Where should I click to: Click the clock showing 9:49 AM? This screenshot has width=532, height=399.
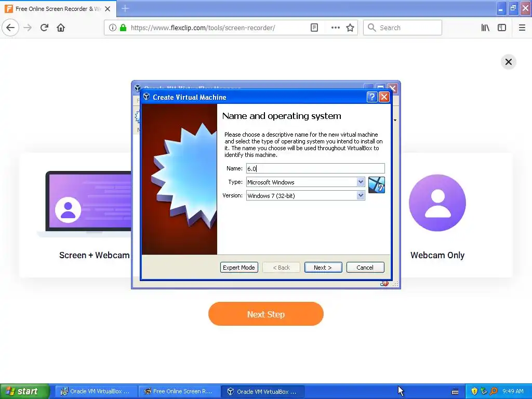pos(513,391)
